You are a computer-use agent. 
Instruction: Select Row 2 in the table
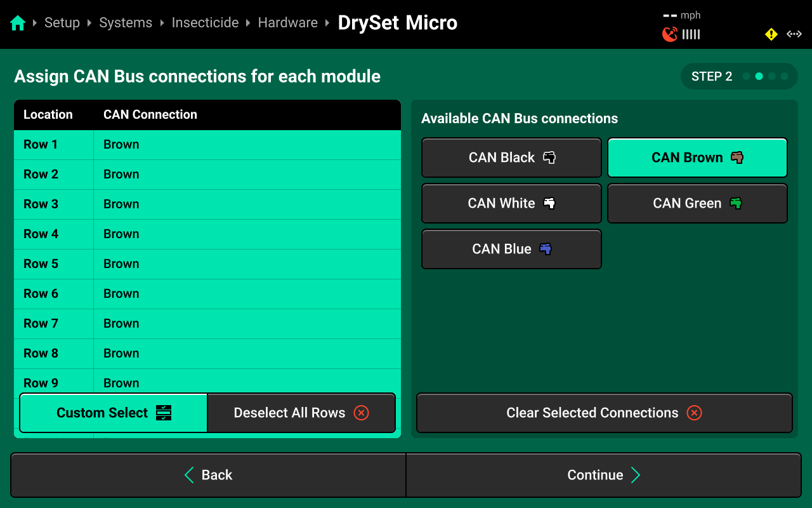[x=207, y=175]
